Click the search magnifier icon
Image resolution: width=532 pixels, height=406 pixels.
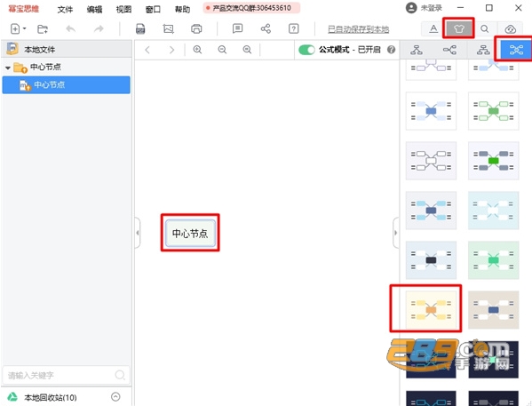(485, 28)
